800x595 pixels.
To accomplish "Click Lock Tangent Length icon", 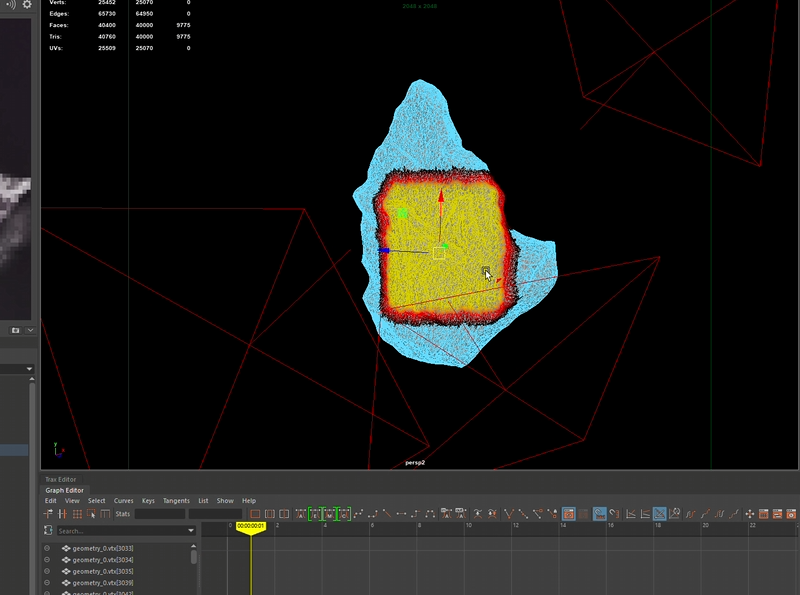I will coord(553,514).
